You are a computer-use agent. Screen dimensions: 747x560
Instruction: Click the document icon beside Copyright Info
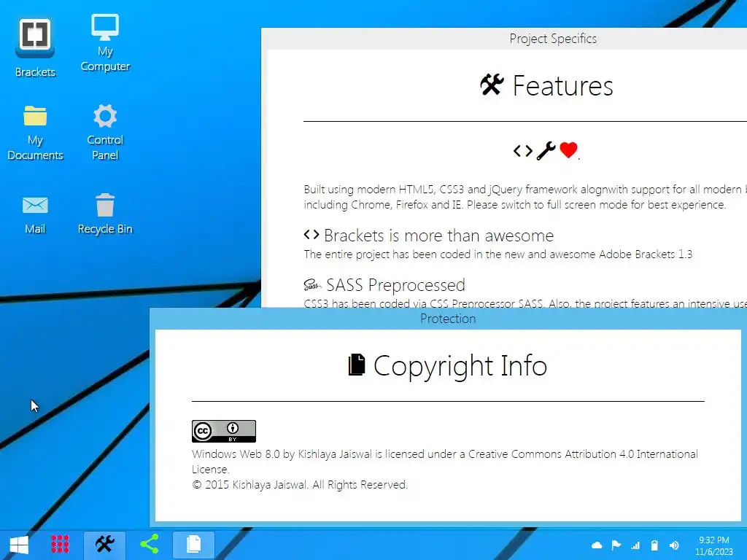point(356,365)
